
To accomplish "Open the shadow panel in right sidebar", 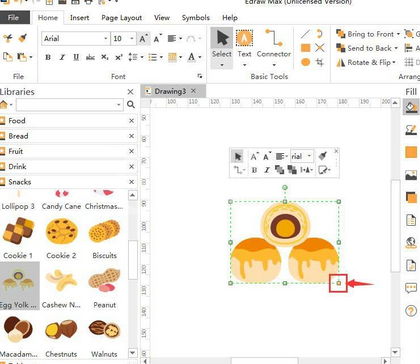I will click(x=411, y=197).
